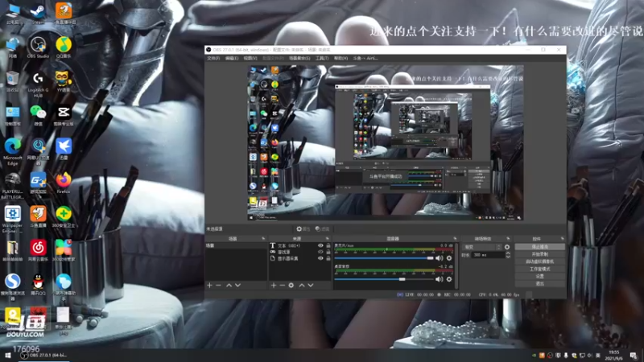This screenshot has height=362, width=644.
Task: Open the Steam desktop icon
Action: click(38, 14)
